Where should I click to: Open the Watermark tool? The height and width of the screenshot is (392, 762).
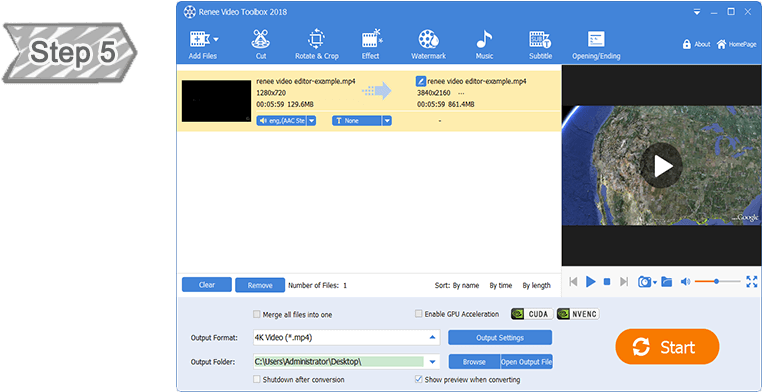[x=428, y=45]
